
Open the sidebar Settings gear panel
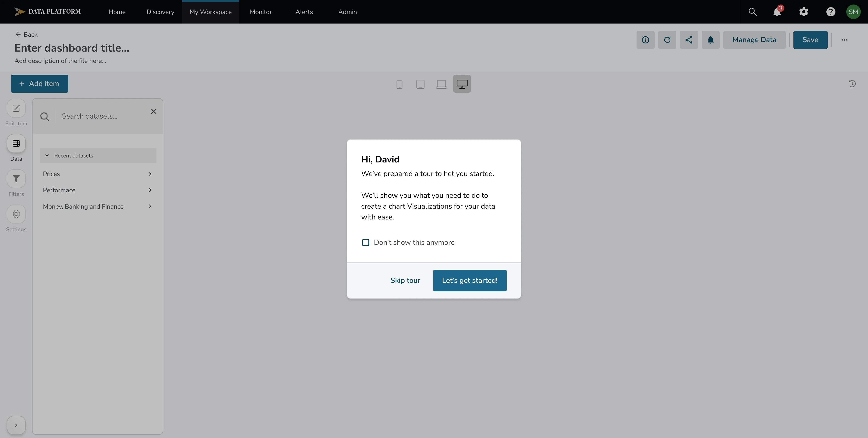coord(16,214)
